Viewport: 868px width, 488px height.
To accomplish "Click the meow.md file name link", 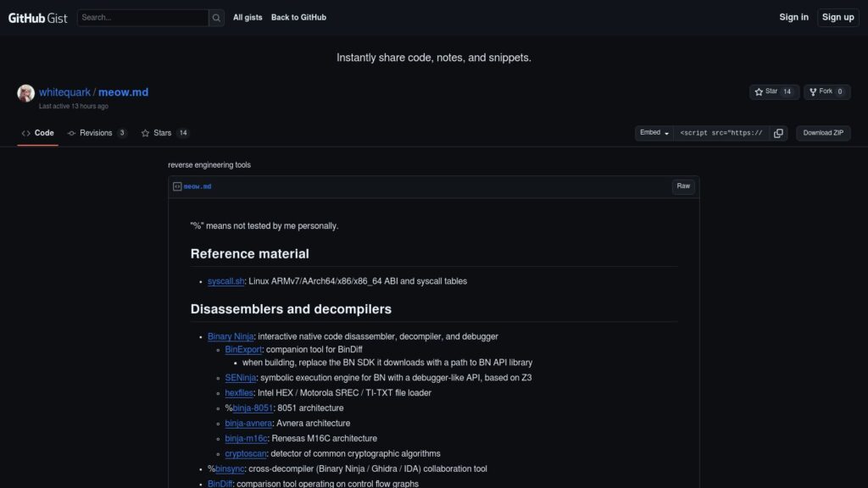I will [197, 187].
